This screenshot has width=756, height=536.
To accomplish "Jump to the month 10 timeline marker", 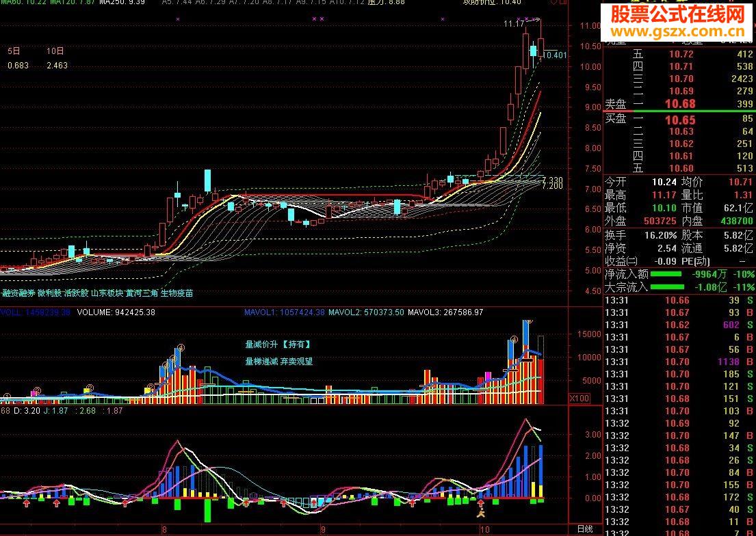I will (x=485, y=530).
